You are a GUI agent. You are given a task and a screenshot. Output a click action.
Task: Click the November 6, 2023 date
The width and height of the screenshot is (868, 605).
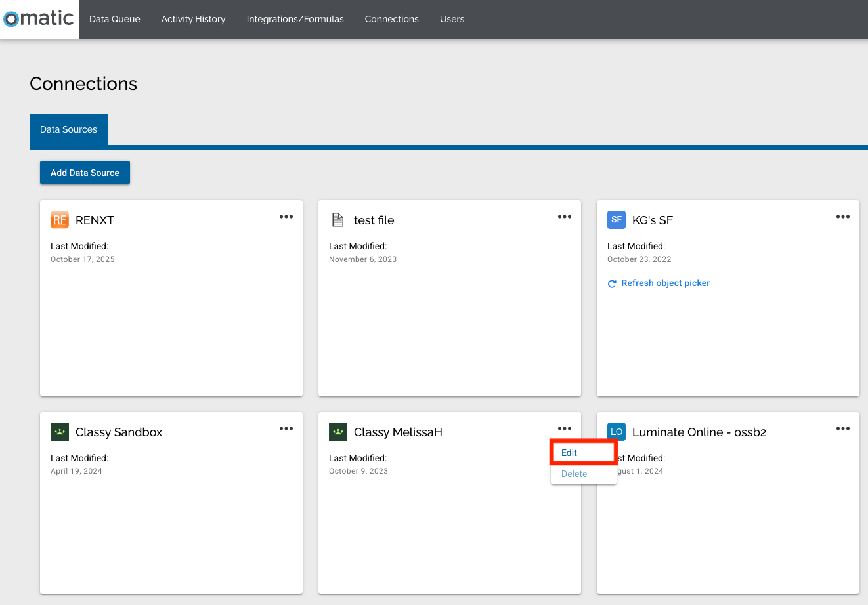click(363, 259)
